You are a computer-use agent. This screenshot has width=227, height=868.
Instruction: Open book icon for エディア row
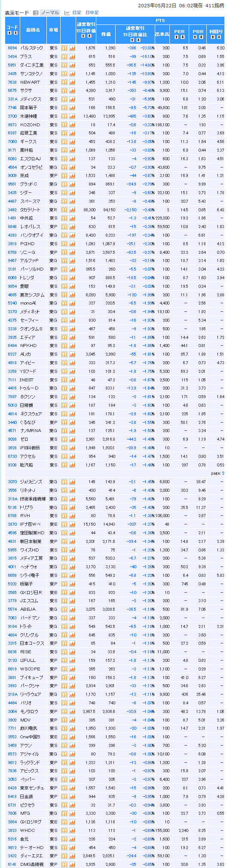point(64,337)
